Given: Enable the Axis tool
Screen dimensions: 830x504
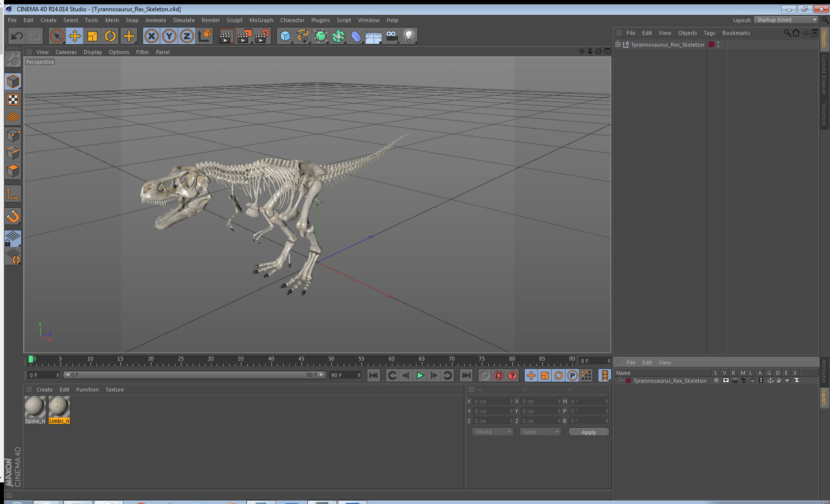Looking at the screenshot, I should coord(13,194).
